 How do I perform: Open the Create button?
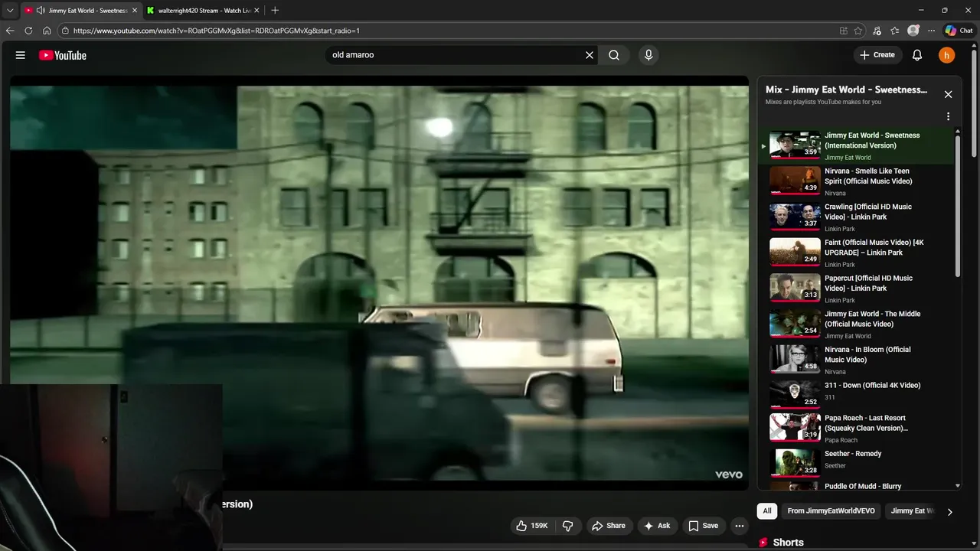pos(877,55)
